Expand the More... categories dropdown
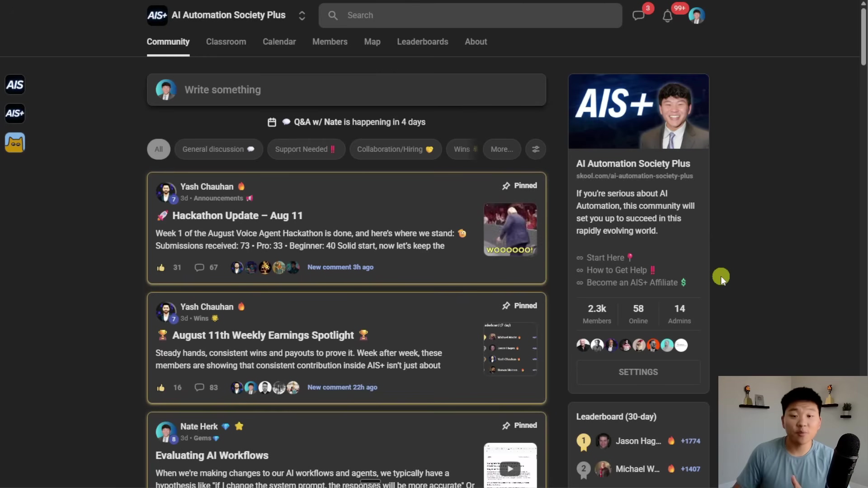The width and height of the screenshot is (868, 488). pyautogui.click(x=501, y=149)
